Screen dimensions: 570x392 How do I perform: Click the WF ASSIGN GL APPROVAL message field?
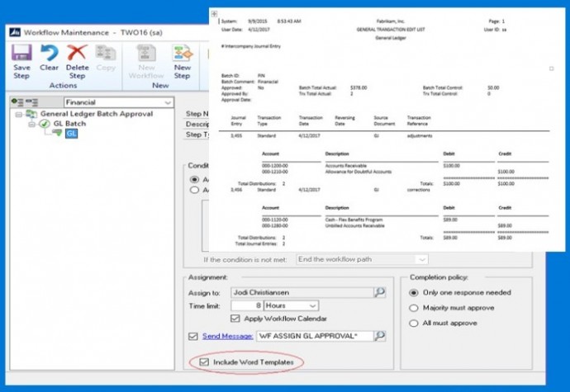click(315, 336)
